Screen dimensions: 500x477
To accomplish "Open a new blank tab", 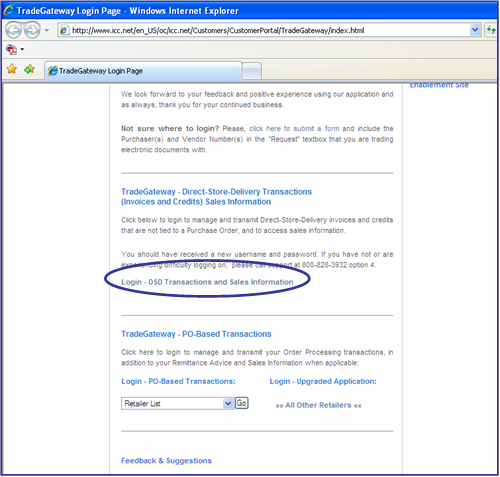I will [252, 71].
